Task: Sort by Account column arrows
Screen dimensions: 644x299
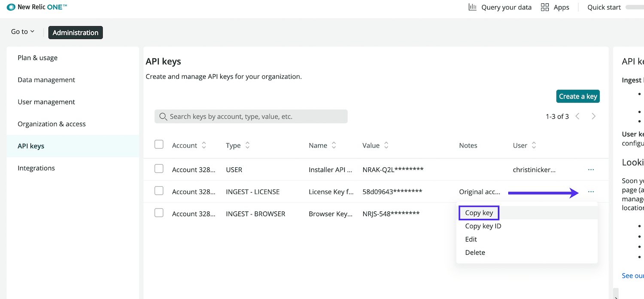Action: [x=204, y=145]
